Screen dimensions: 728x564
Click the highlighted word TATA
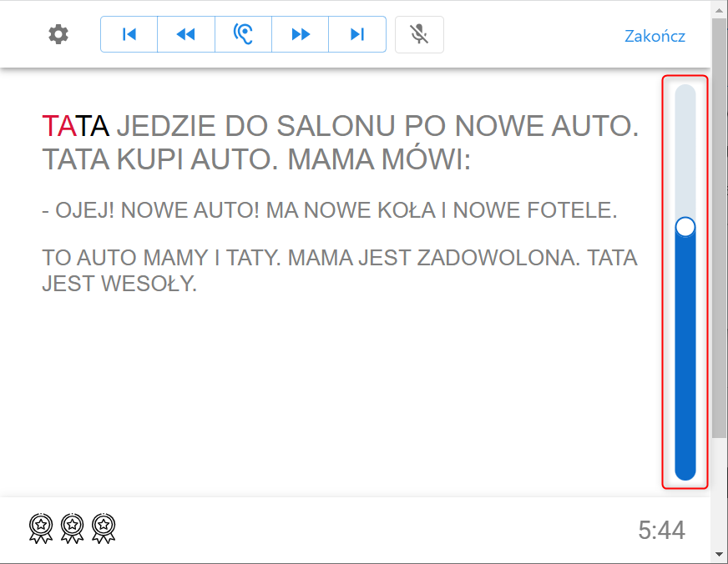[75, 126]
